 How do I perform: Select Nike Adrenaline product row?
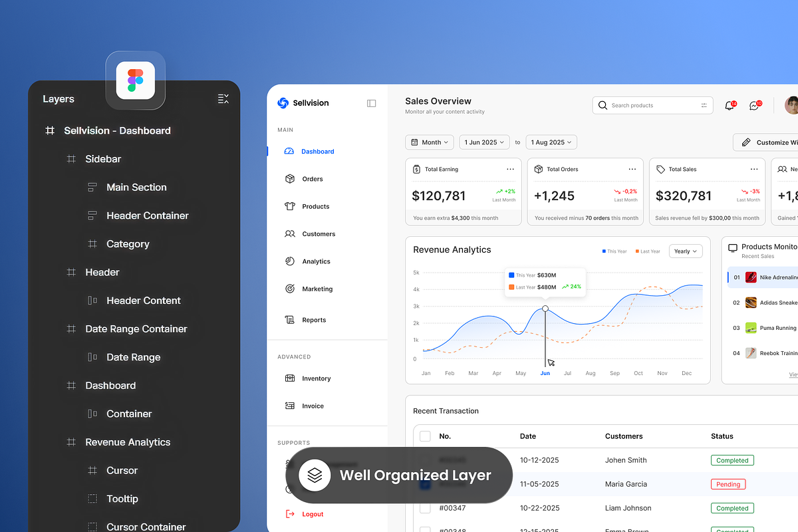(763, 277)
